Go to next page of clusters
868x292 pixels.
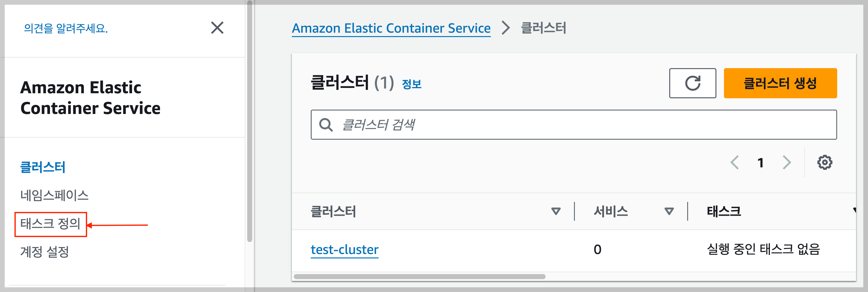(x=787, y=162)
